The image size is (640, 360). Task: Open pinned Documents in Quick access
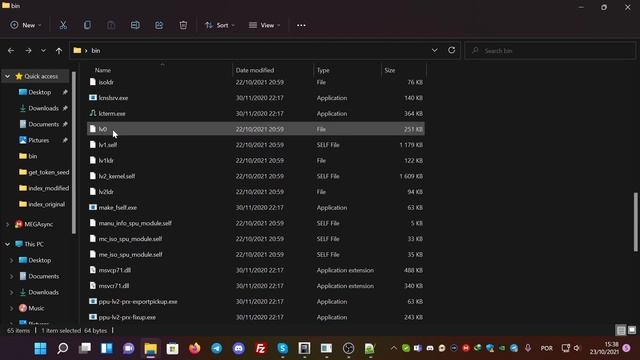(43, 124)
